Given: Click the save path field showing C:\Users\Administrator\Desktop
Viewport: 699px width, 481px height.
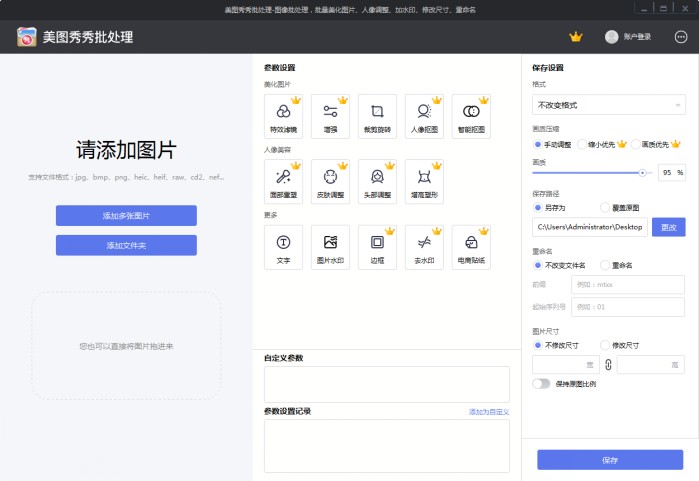Looking at the screenshot, I should pyautogui.click(x=589, y=227).
